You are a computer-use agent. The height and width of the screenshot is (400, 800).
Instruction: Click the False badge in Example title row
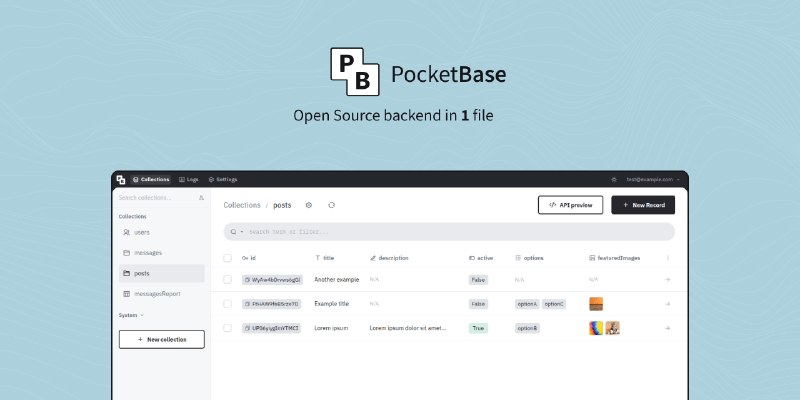478,304
